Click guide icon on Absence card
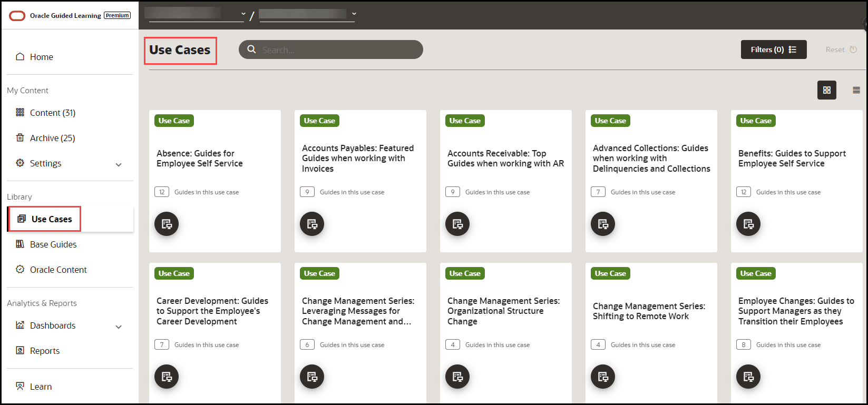The height and width of the screenshot is (405, 868). 167,224
